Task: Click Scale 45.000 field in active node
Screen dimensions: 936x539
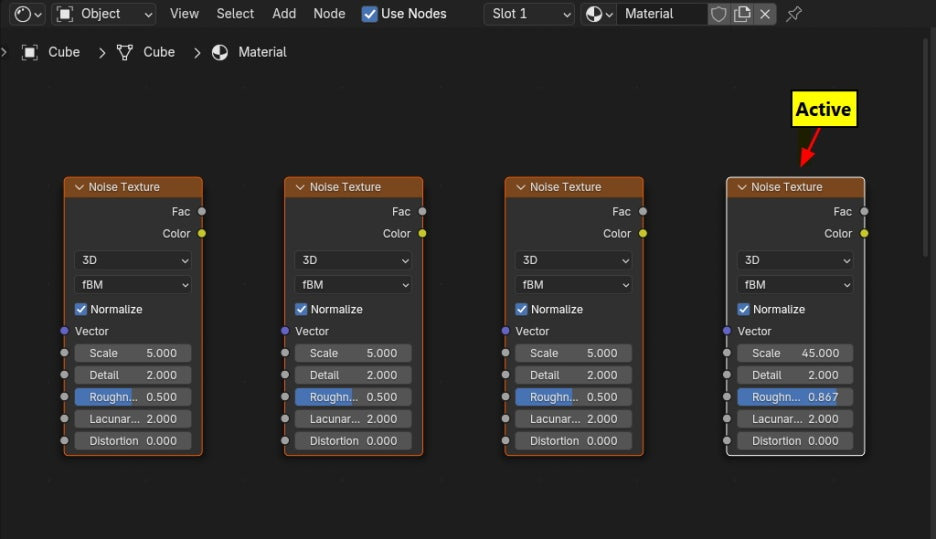Action: point(795,353)
